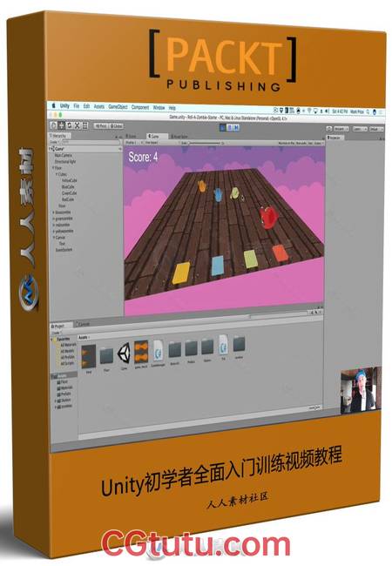Select the Scale tool in toolbar
The width and height of the screenshot is (392, 566).
[78, 126]
